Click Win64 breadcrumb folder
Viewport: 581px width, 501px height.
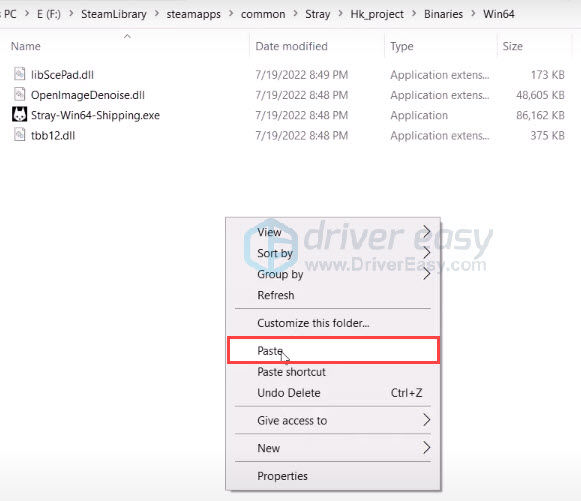498,14
